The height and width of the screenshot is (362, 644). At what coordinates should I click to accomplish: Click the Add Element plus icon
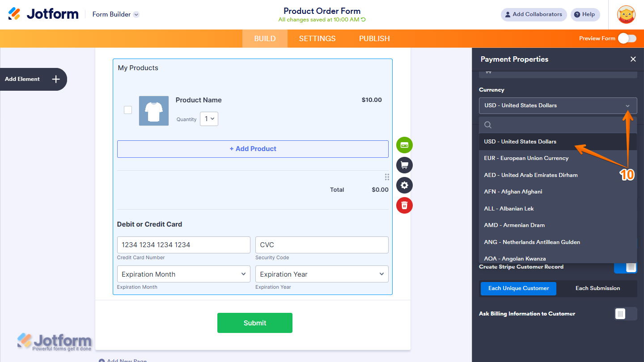click(x=56, y=79)
